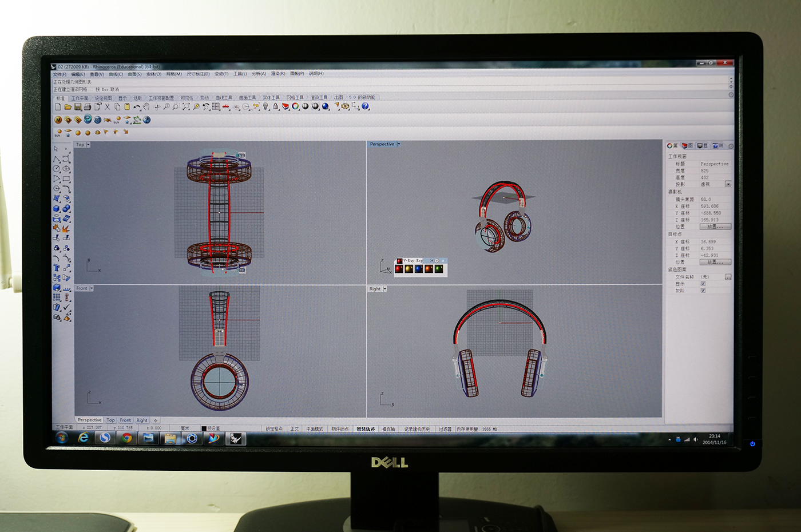
Task: Toggle 物件锁点 in the status bar
Action: point(342,428)
